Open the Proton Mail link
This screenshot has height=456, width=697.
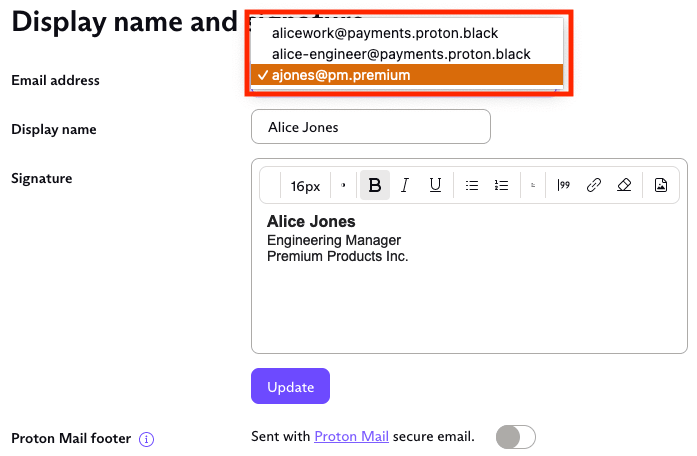click(351, 436)
